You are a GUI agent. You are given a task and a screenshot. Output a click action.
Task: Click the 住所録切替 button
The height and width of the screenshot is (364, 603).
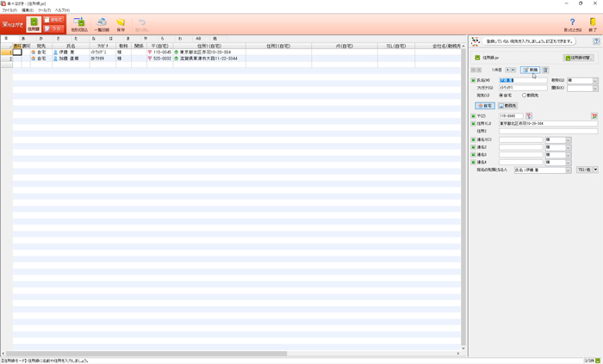point(579,58)
